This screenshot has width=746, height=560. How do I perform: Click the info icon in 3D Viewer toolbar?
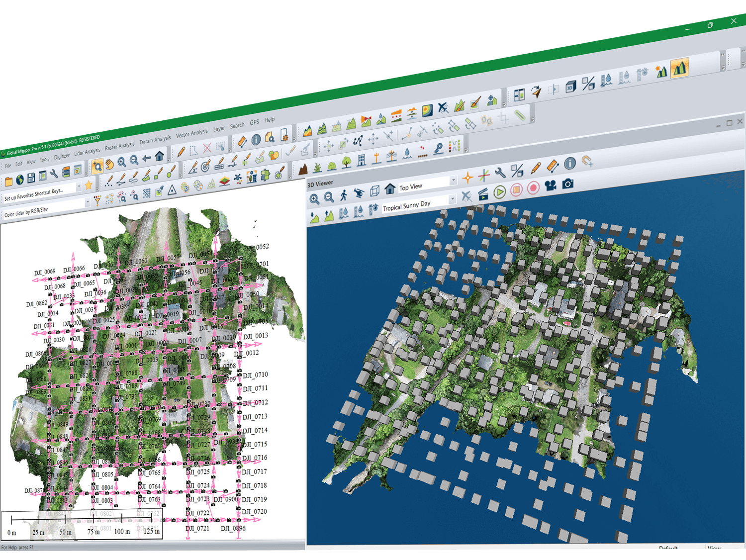(570, 163)
